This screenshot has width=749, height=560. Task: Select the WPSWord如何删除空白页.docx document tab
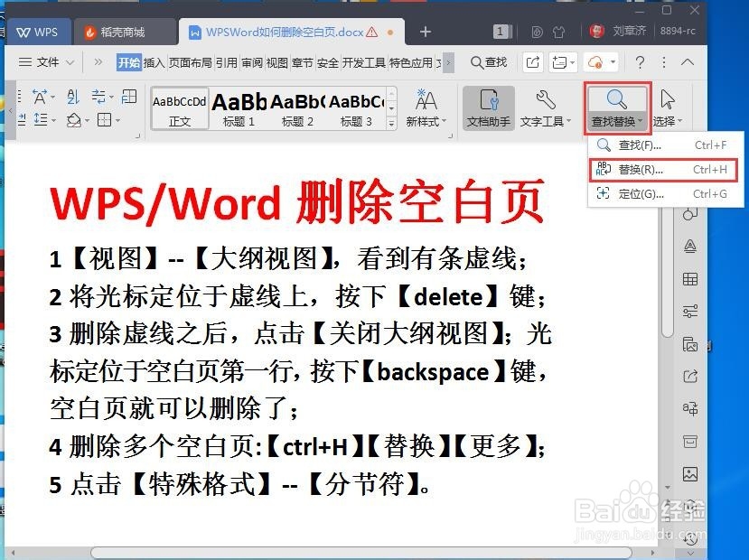click(x=292, y=33)
